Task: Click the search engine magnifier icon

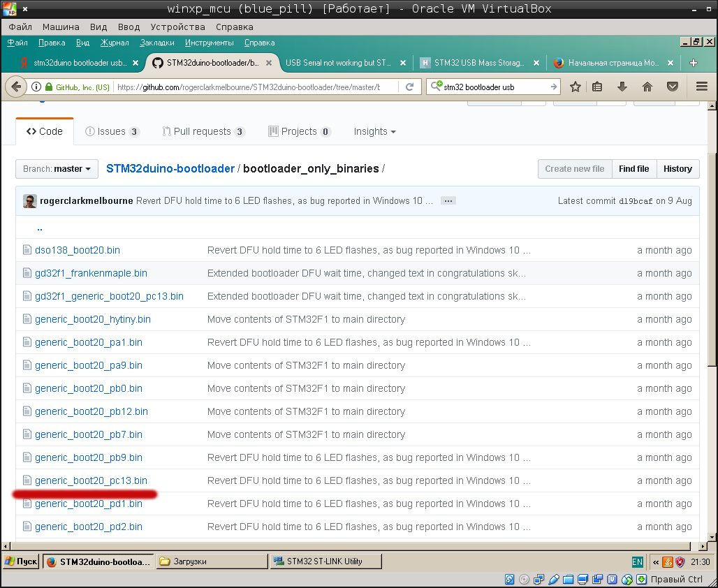Action: [436, 86]
